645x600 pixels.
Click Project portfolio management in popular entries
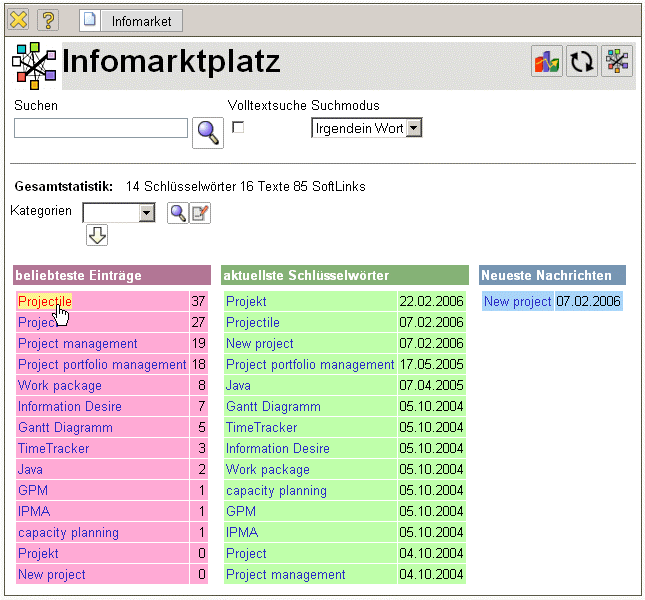click(102, 364)
